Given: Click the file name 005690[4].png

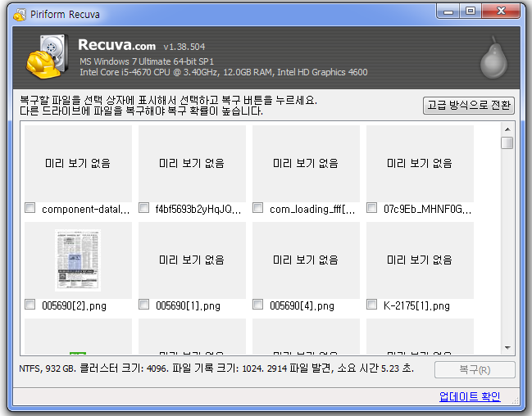Looking at the screenshot, I should tap(302, 305).
